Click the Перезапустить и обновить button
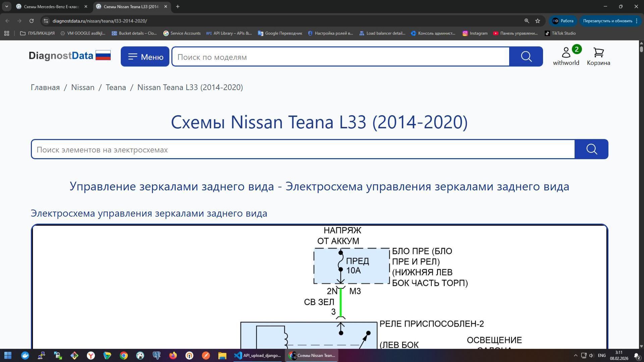 pos(607,20)
